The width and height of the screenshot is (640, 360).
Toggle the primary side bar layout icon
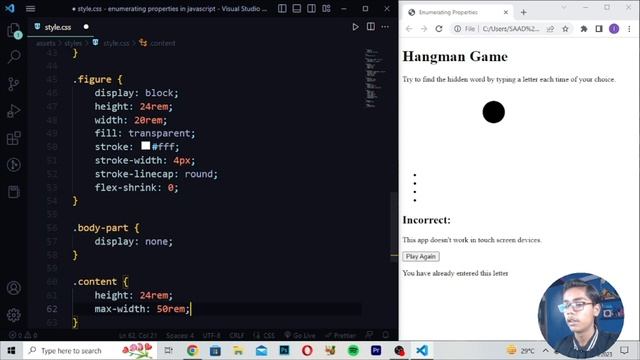[282, 9]
